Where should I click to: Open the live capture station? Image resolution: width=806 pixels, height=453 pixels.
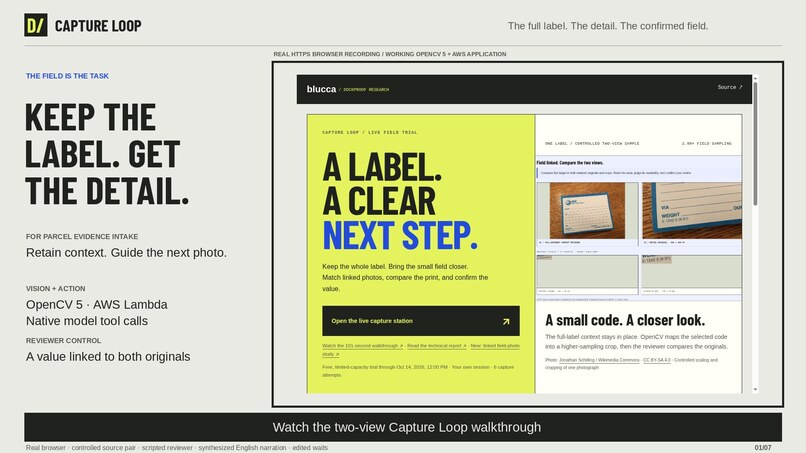(420, 321)
